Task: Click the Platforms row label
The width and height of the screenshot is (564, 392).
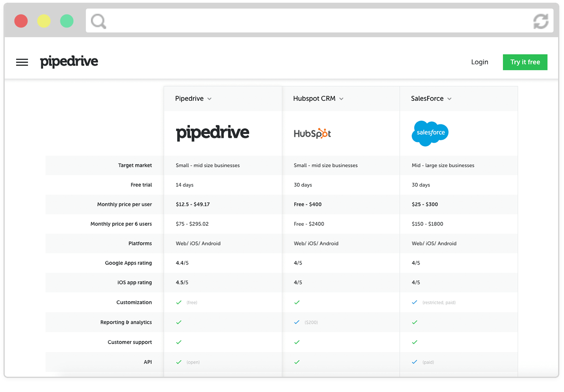Action: [x=140, y=243]
